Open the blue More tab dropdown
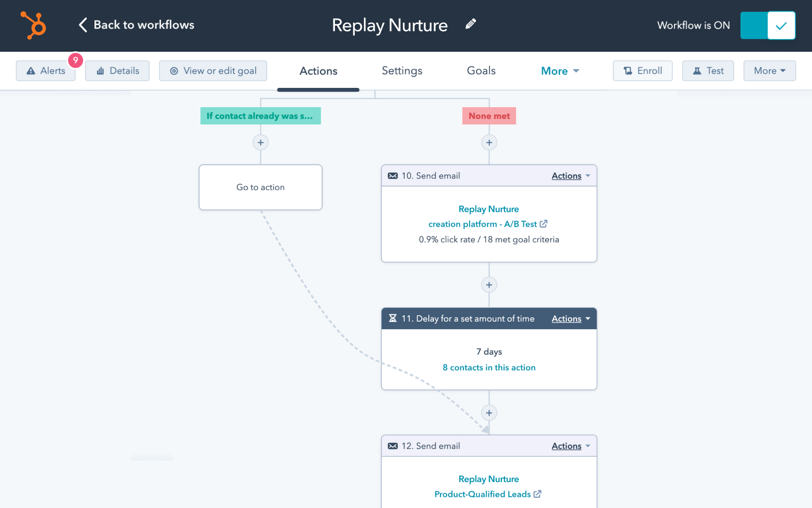Viewport: 812px width, 508px height. tap(560, 71)
